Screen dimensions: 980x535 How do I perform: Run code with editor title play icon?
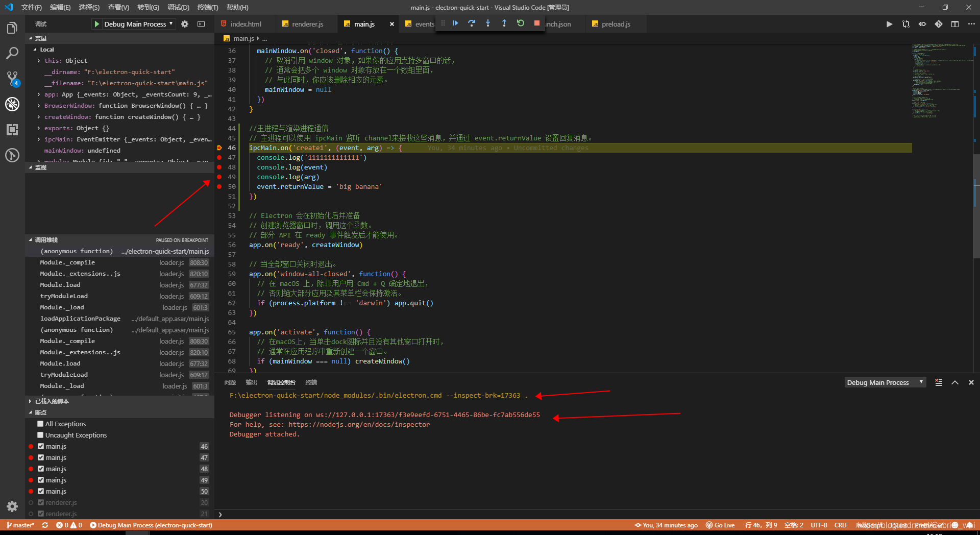(x=890, y=24)
